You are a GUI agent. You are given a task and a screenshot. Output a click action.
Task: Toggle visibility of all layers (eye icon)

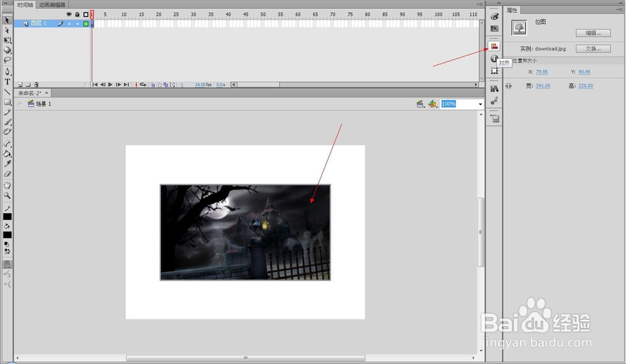[x=69, y=14]
